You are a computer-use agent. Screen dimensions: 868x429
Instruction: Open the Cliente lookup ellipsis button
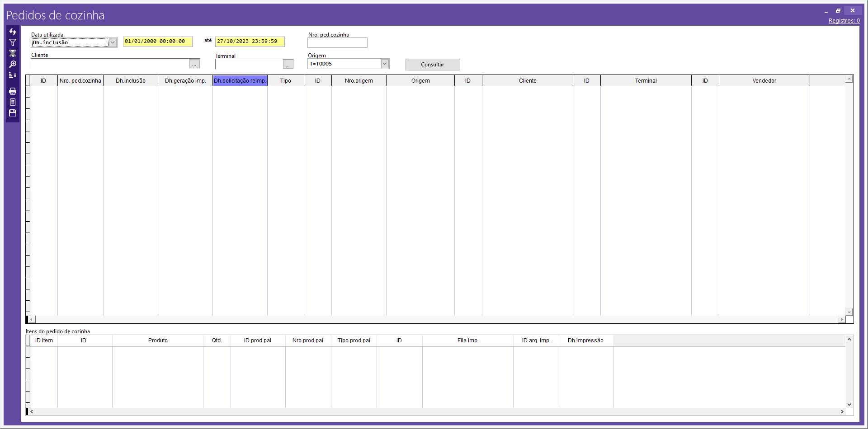(x=194, y=64)
